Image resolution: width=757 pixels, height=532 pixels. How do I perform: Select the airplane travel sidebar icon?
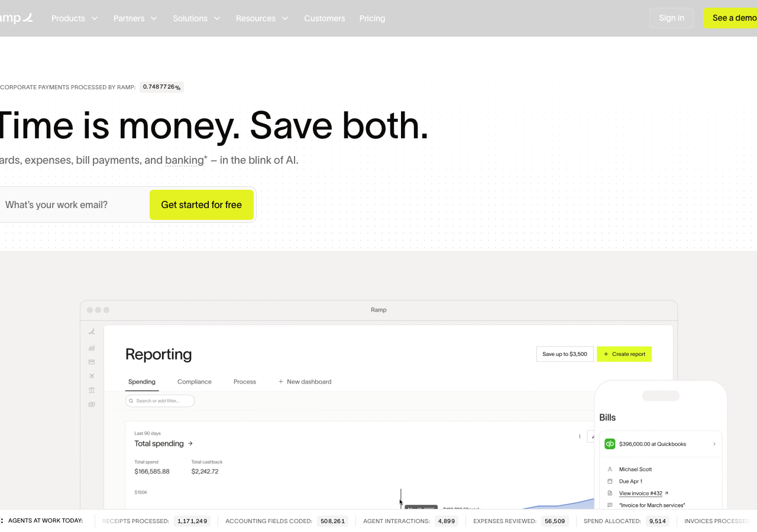(x=92, y=376)
